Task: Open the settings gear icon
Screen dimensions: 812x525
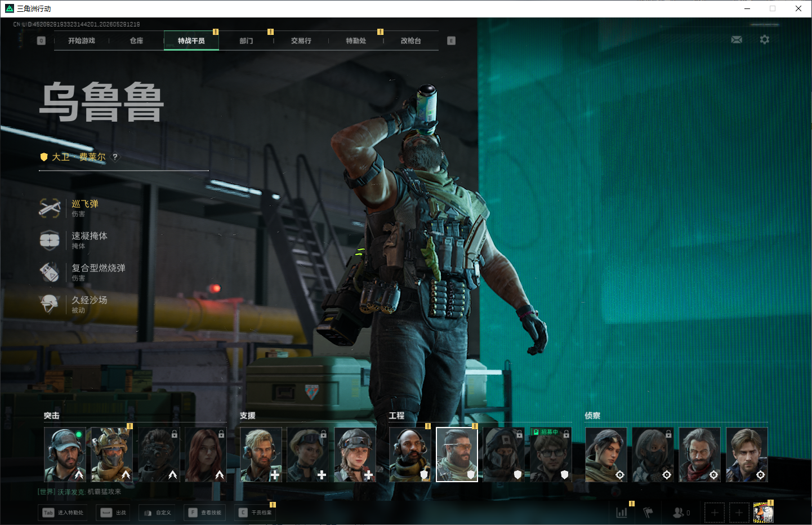Action: pos(764,39)
